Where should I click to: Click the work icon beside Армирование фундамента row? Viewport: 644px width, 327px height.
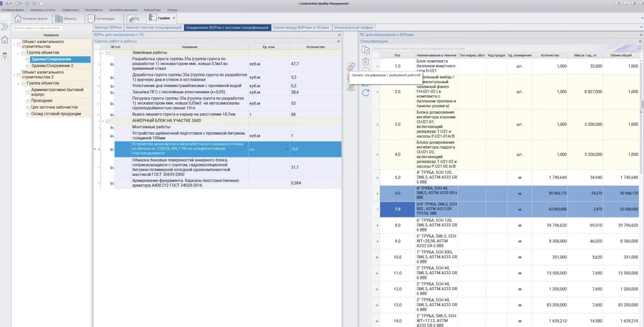pos(112,183)
